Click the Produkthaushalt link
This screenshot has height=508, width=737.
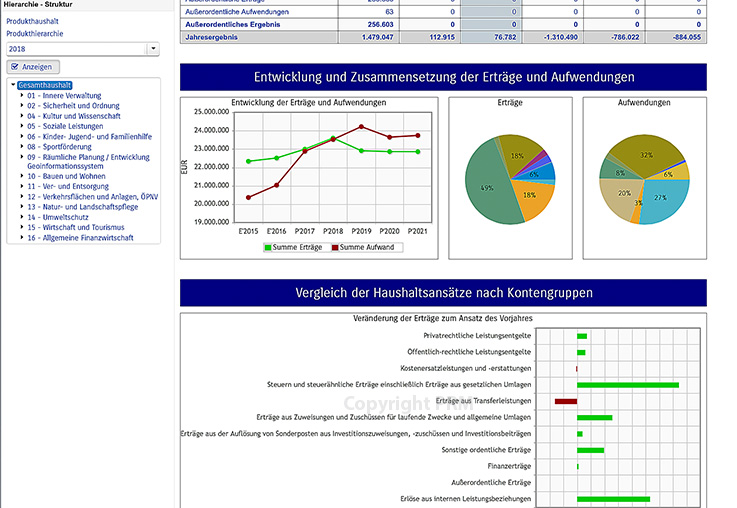pyautogui.click(x=33, y=21)
